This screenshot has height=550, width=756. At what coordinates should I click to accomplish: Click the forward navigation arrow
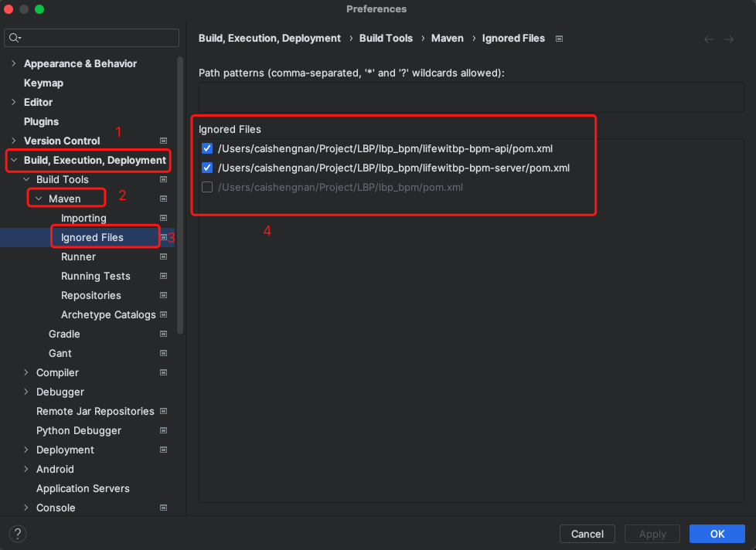tap(729, 39)
